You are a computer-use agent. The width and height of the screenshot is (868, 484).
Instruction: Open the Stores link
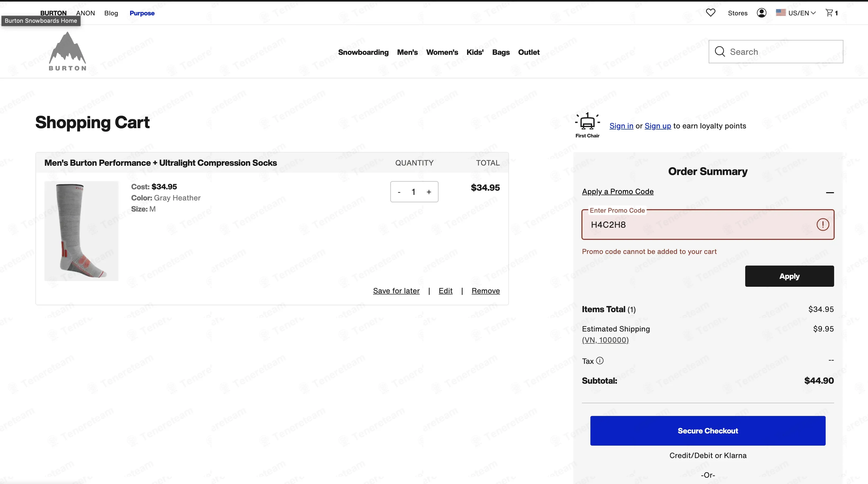click(x=738, y=13)
